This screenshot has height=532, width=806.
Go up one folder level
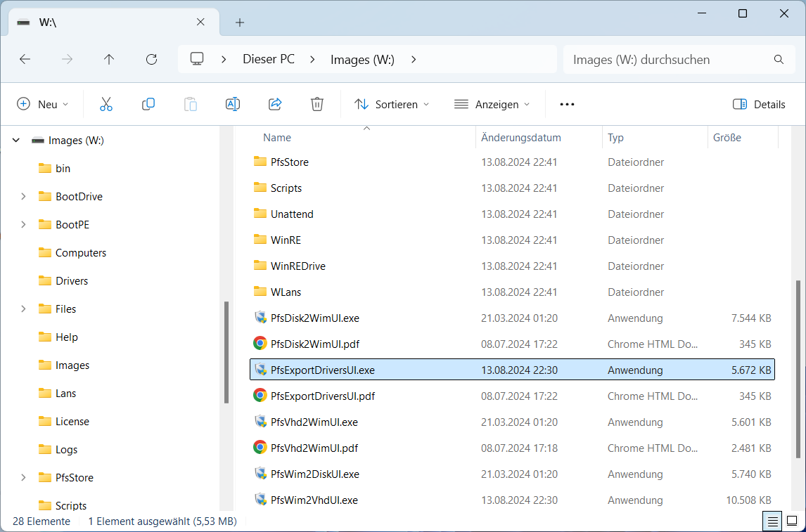point(109,60)
